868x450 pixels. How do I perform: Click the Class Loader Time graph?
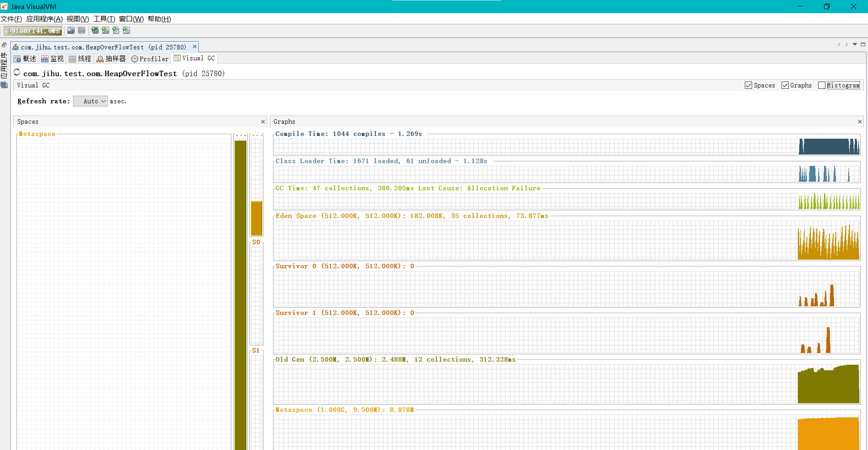tap(566, 174)
